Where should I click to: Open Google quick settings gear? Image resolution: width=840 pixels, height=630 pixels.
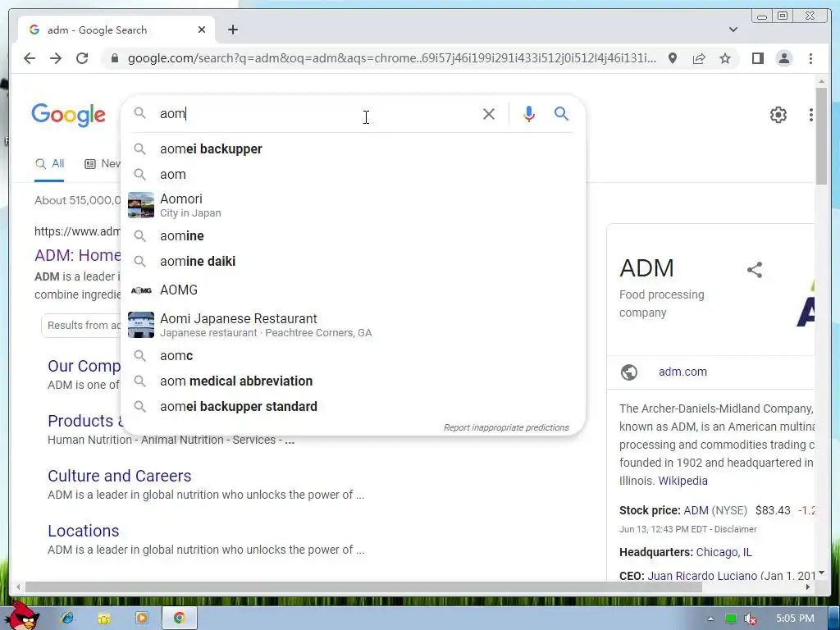778,115
